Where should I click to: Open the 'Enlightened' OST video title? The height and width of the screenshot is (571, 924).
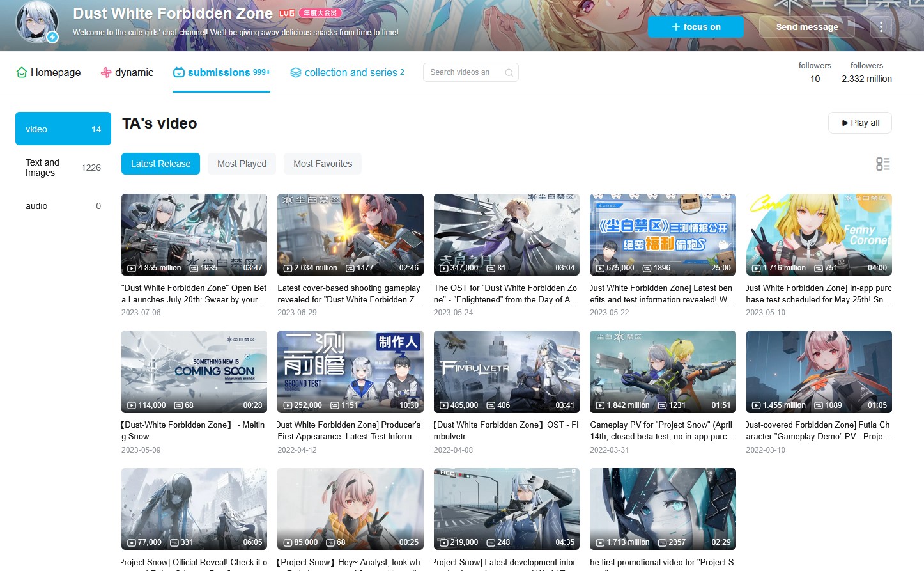pyautogui.click(x=507, y=293)
